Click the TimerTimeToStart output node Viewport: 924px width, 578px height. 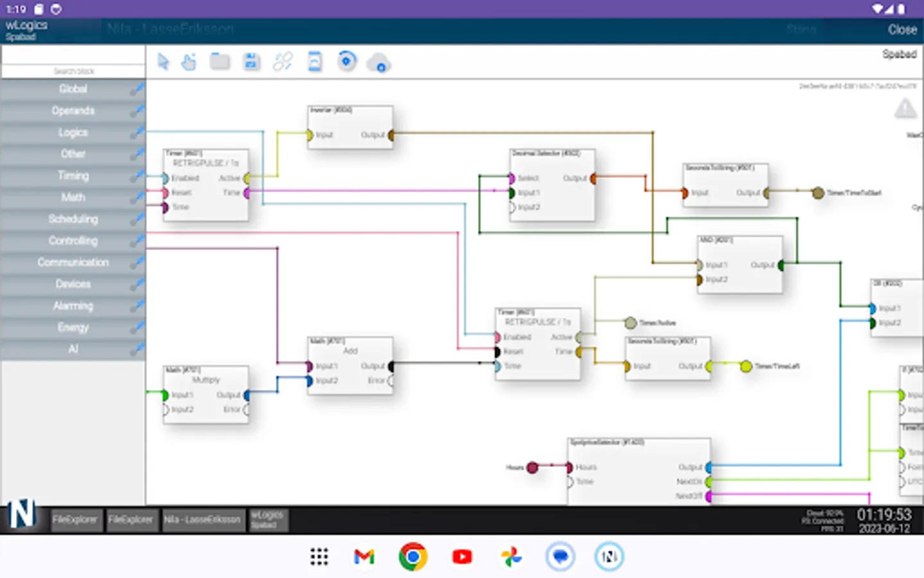pos(818,193)
